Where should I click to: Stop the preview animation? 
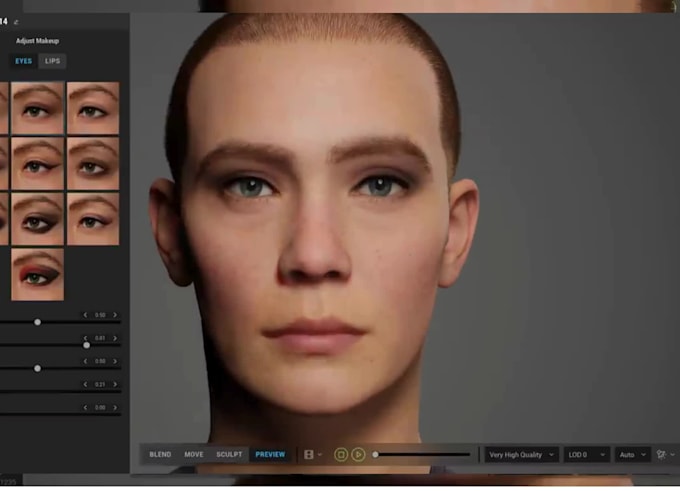pos(341,455)
